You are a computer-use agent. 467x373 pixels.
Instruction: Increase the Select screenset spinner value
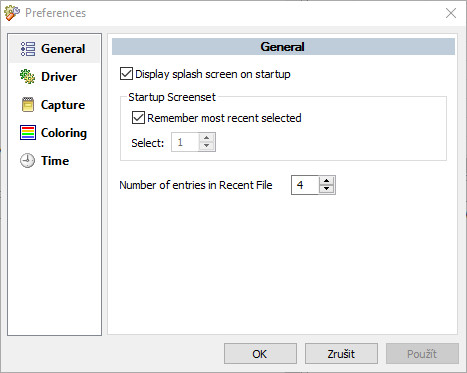[207, 138]
